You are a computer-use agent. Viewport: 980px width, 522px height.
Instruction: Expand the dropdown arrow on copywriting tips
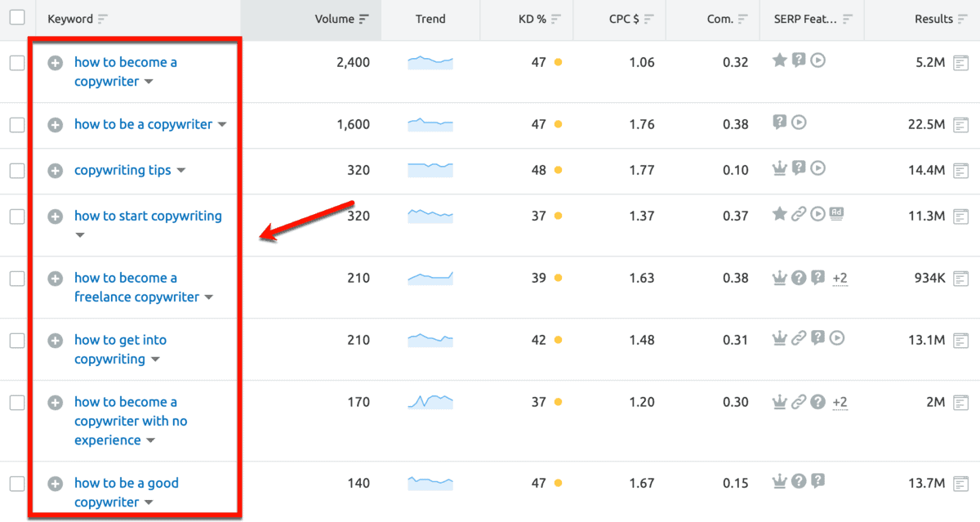[180, 171]
